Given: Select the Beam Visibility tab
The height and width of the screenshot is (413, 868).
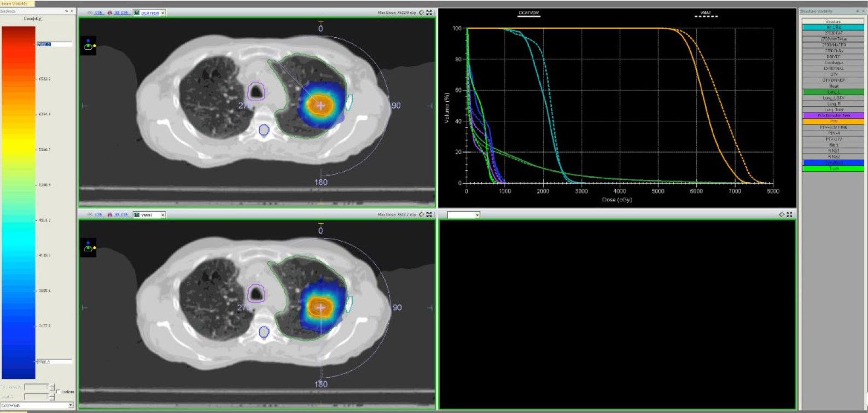Looking at the screenshot, I should pyautogui.click(x=16, y=3).
